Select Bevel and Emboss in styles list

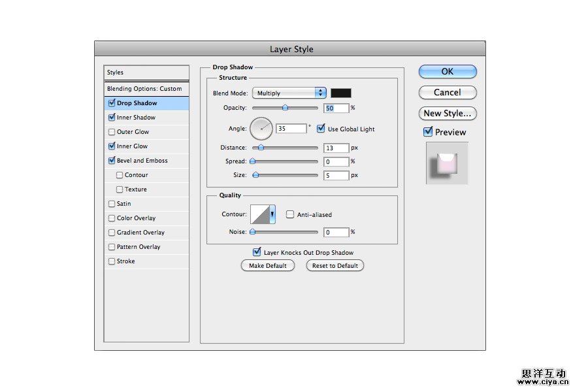(x=142, y=161)
